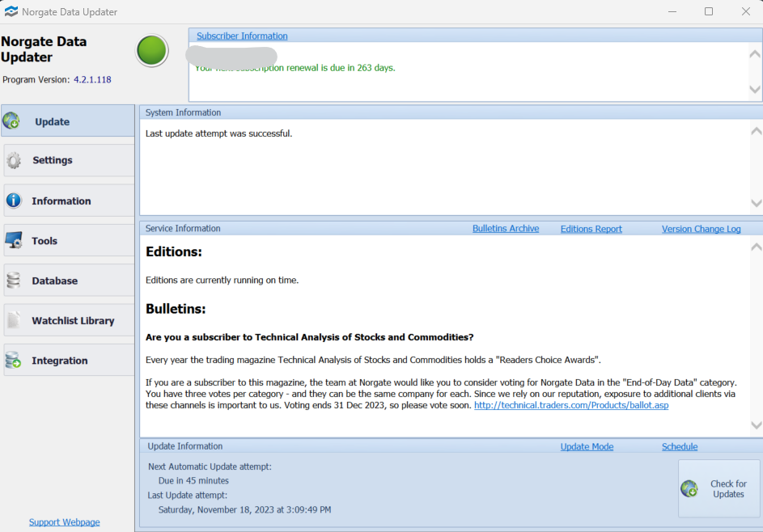Screen dimensions: 763x532
Task: Click the program version number 4.2.1.118
Action: click(92, 79)
